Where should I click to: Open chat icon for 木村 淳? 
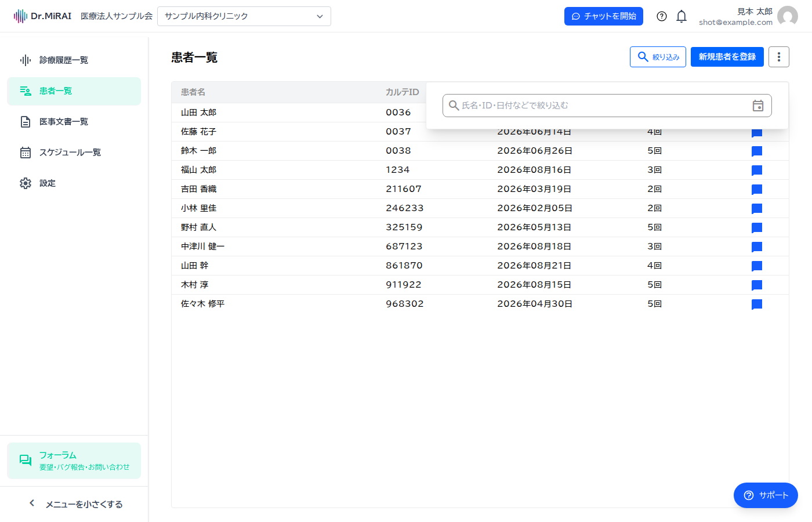coord(757,285)
